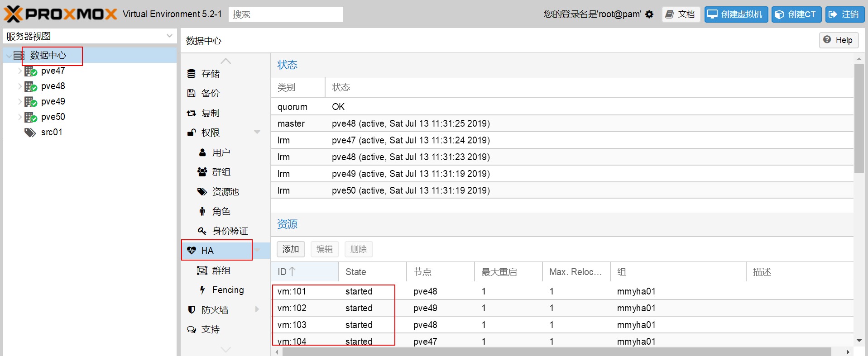Click the src01 pool tag icon
Screen dimensions: 868x356
coord(30,133)
